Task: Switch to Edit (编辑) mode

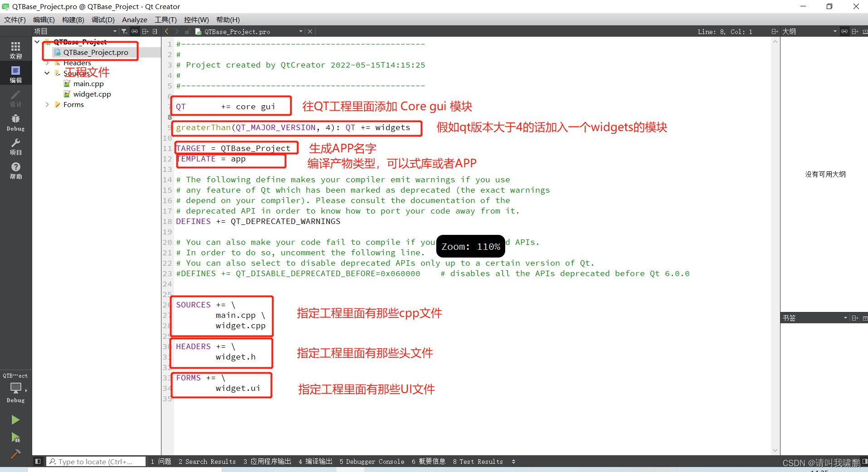Action: [x=16, y=74]
